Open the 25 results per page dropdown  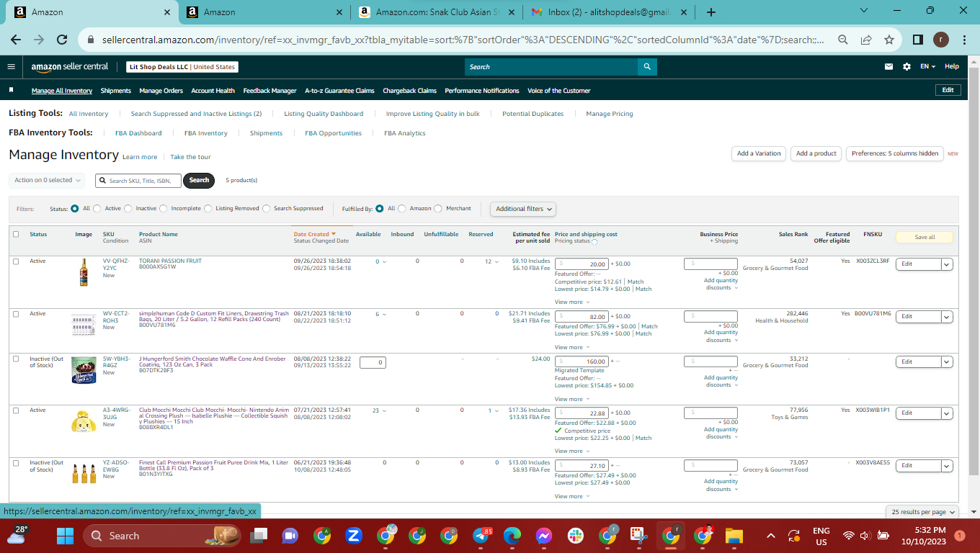point(923,512)
